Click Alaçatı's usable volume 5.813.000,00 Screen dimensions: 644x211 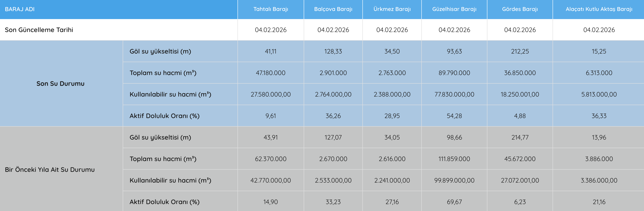click(599, 94)
